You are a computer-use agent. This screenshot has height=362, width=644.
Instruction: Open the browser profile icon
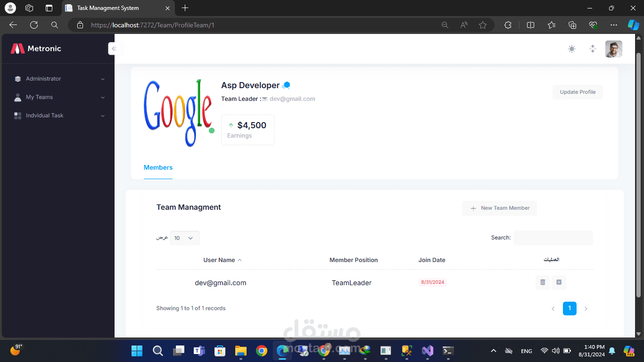point(10,8)
